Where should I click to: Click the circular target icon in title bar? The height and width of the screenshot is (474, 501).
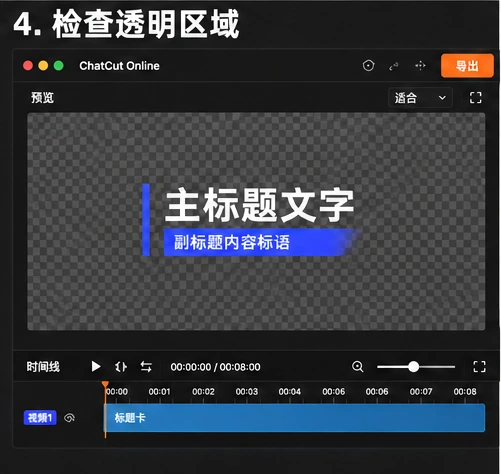[x=368, y=66]
